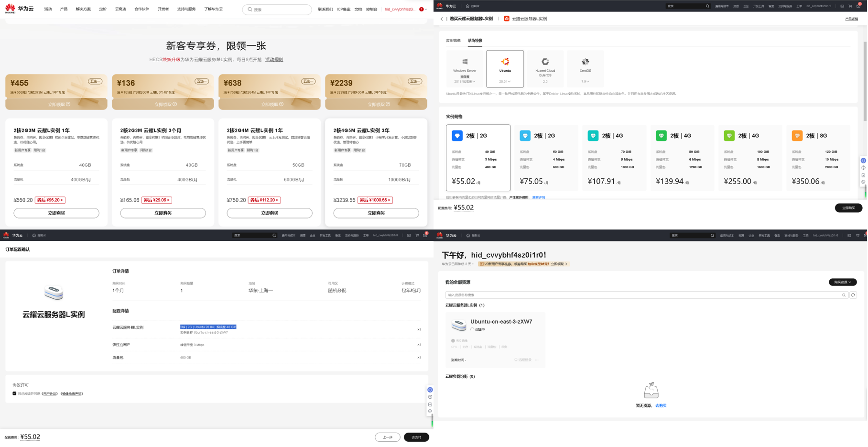Screen dimensions: 868x447
Task: Click the search magnifier on the purchase page header
Action: 707,6
